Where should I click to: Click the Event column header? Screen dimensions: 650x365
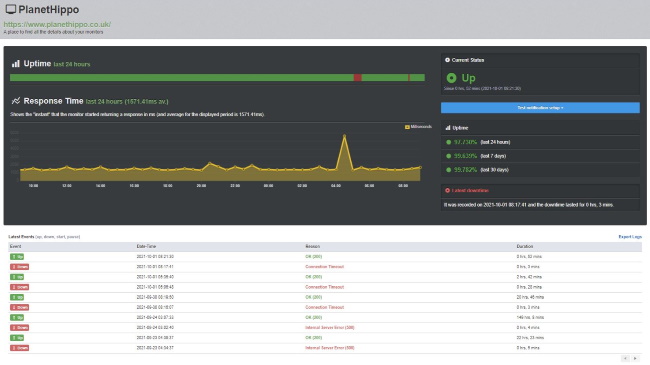15,246
